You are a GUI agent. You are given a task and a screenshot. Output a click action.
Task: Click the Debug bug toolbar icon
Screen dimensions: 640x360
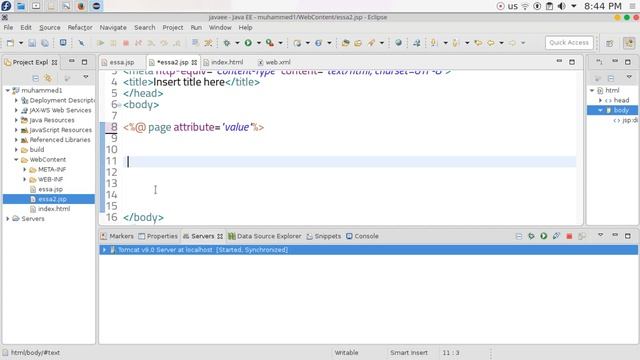227,42
